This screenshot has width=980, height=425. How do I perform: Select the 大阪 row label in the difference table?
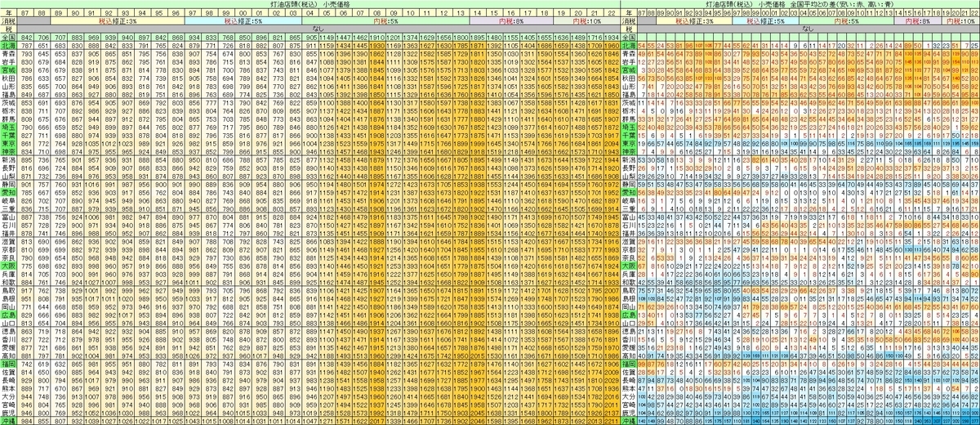[629, 266]
